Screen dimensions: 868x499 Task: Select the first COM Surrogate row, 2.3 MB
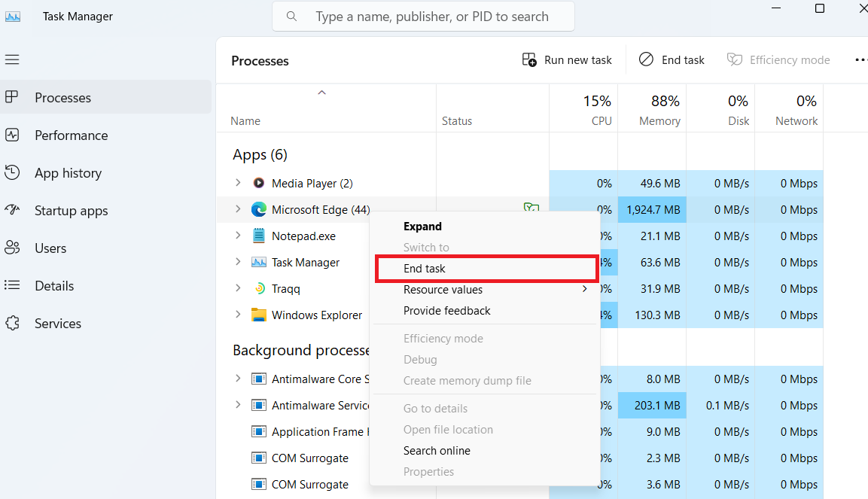coord(310,458)
